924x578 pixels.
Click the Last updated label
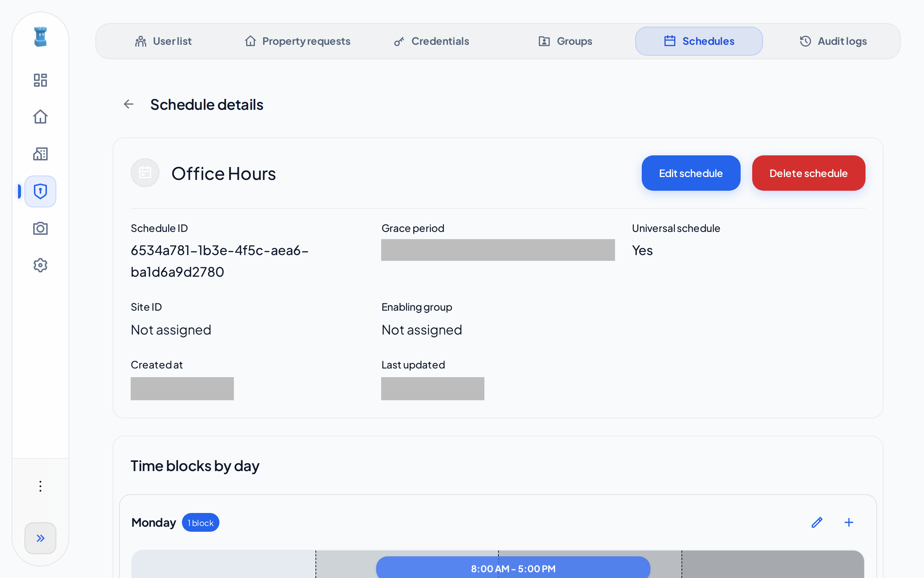point(414,365)
